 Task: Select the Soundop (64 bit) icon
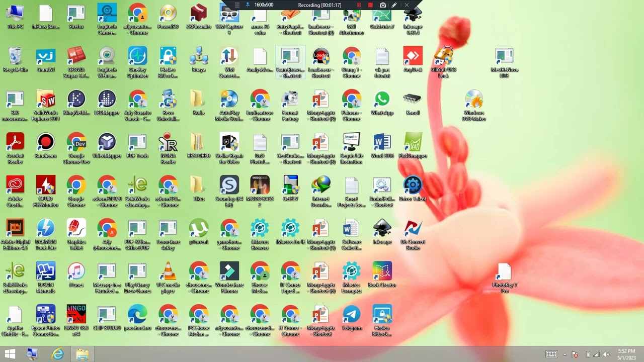coord(229,192)
